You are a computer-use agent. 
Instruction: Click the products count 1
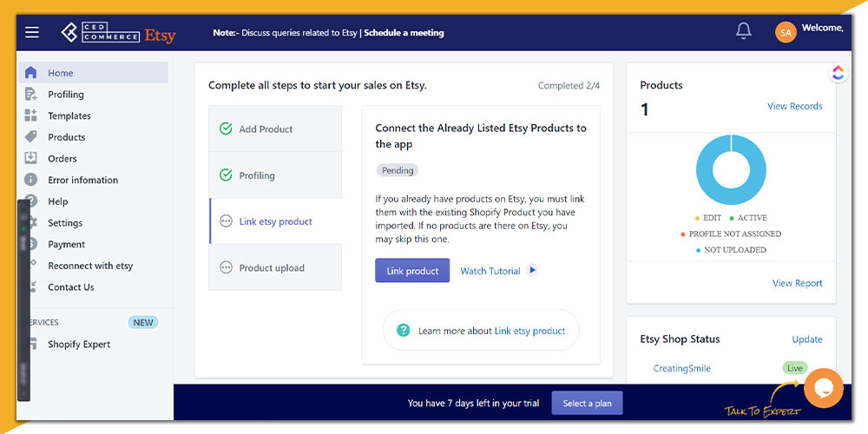pyautogui.click(x=644, y=109)
